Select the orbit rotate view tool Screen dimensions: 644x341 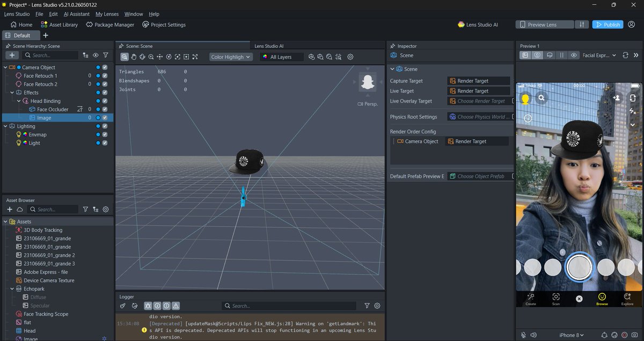coord(142,57)
